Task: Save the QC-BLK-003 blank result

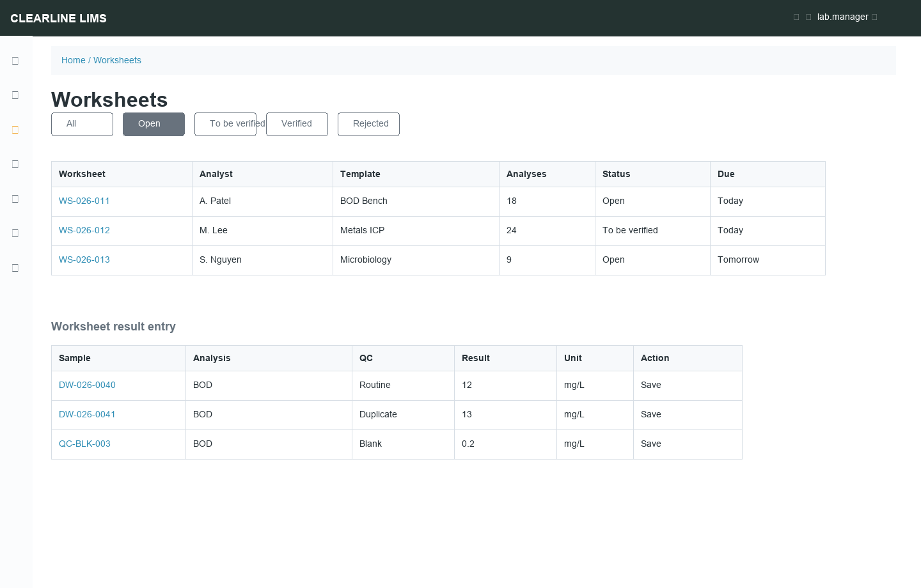Action: [651, 444]
